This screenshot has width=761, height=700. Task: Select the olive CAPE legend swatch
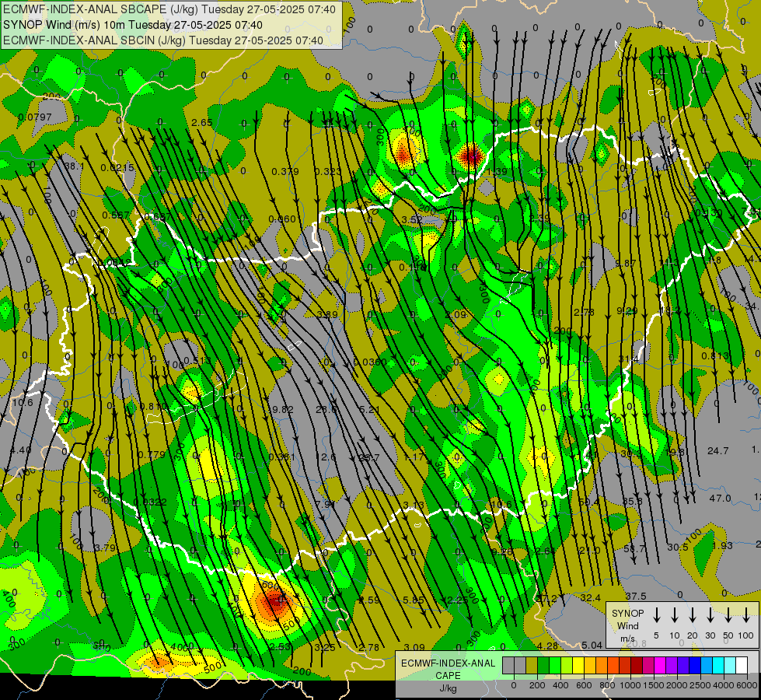532,666
